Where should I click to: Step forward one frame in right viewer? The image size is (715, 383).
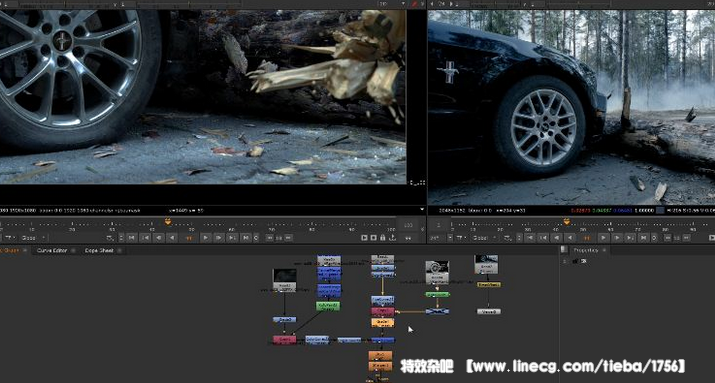point(617,238)
